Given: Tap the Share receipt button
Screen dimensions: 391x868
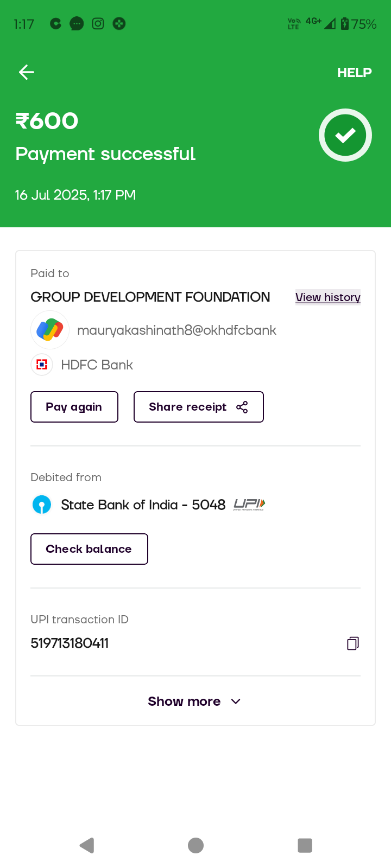Looking at the screenshot, I should (187, 407).
